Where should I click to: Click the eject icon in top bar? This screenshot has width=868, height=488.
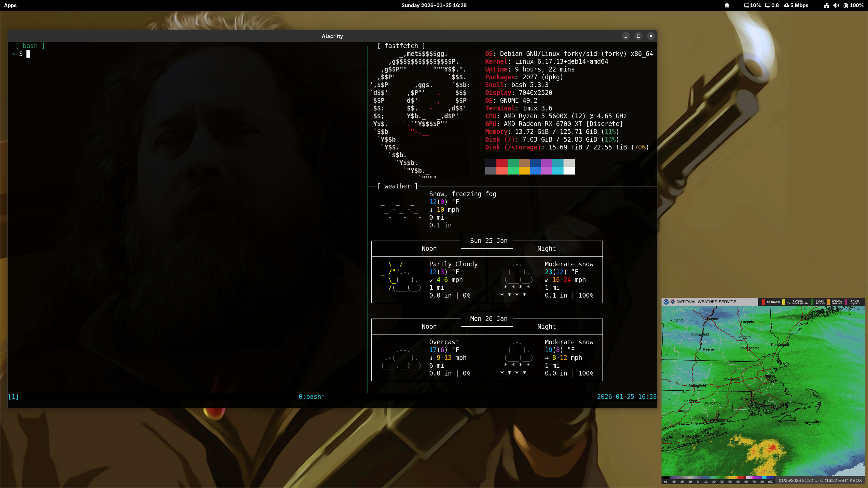(727, 5)
